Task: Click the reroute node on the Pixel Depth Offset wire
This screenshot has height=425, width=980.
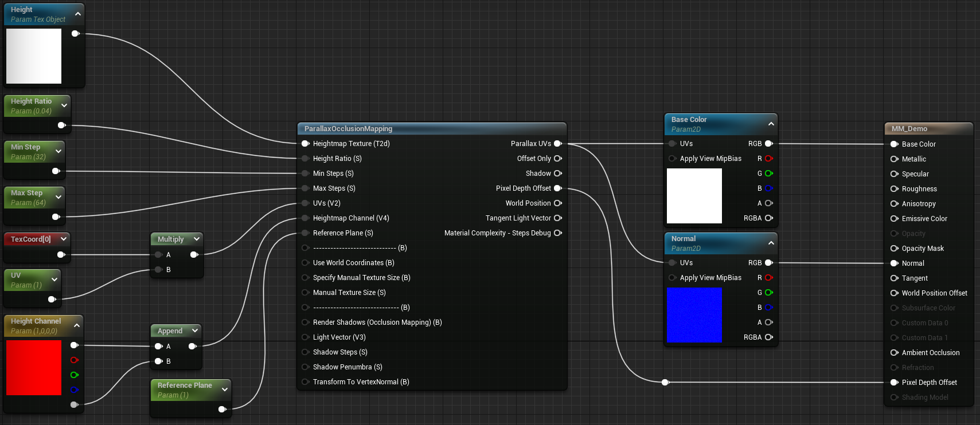Action: [665, 382]
